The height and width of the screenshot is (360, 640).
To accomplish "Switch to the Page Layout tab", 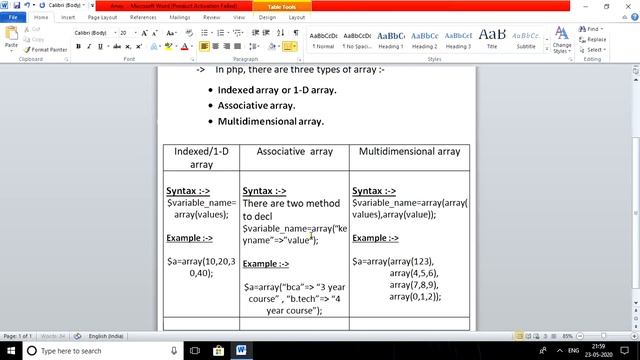I will pyautogui.click(x=102, y=18).
